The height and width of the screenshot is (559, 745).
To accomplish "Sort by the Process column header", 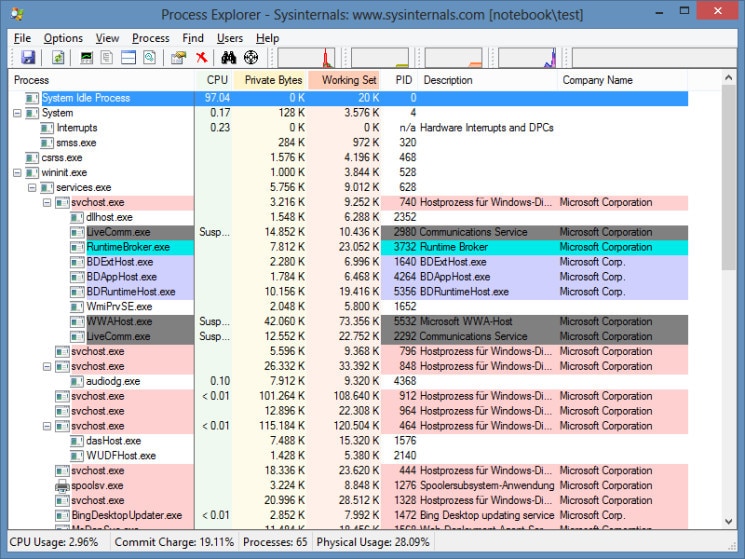I will [102, 80].
